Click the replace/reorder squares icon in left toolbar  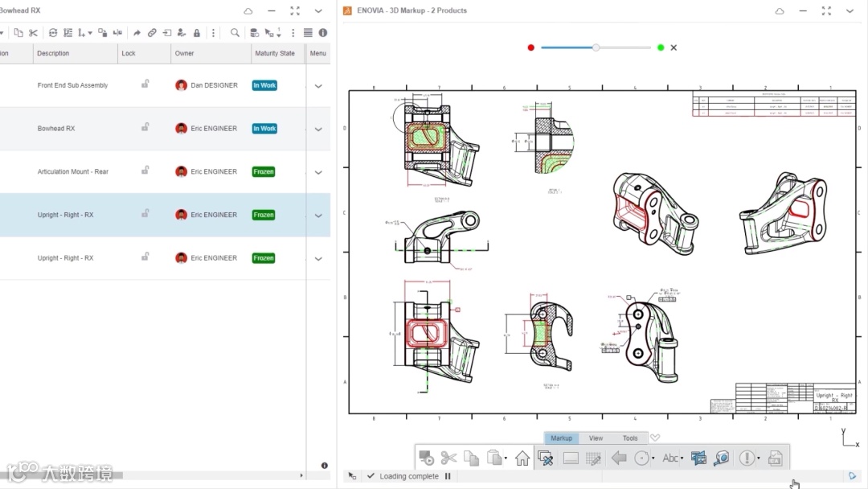(102, 33)
